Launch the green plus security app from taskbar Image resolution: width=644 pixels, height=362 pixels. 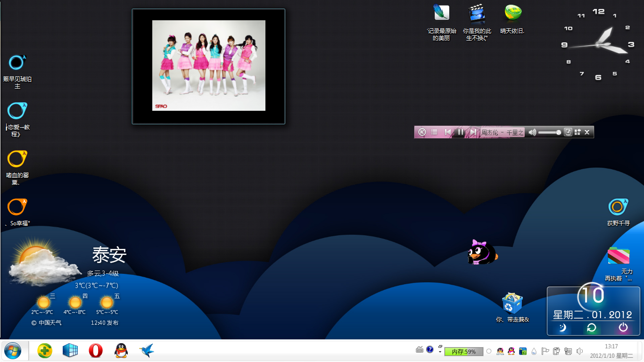(45, 351)
